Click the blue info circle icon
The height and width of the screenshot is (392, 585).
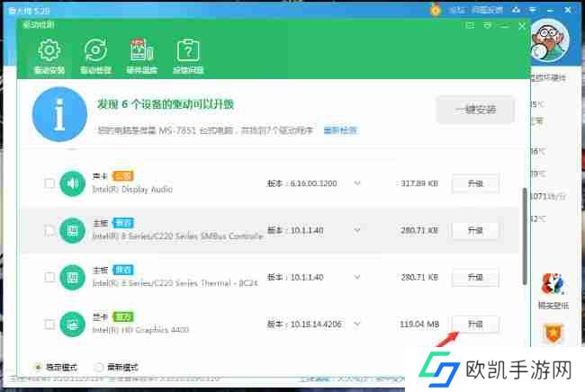click(59, 114)
